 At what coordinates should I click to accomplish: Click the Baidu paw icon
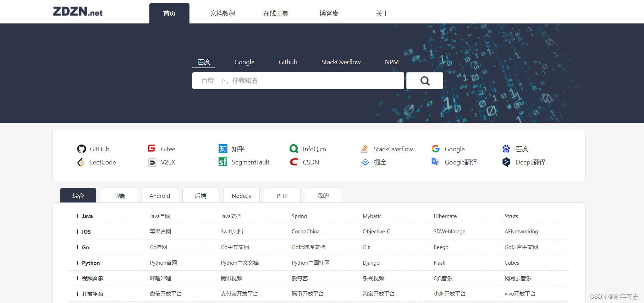coord(506,148)
